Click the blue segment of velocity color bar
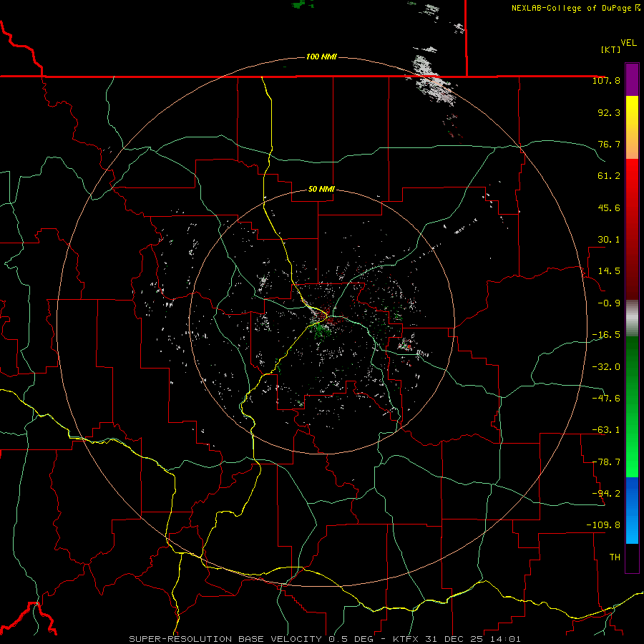The width and height of the screenshot is (644, 644). click(x=632, y=510)
